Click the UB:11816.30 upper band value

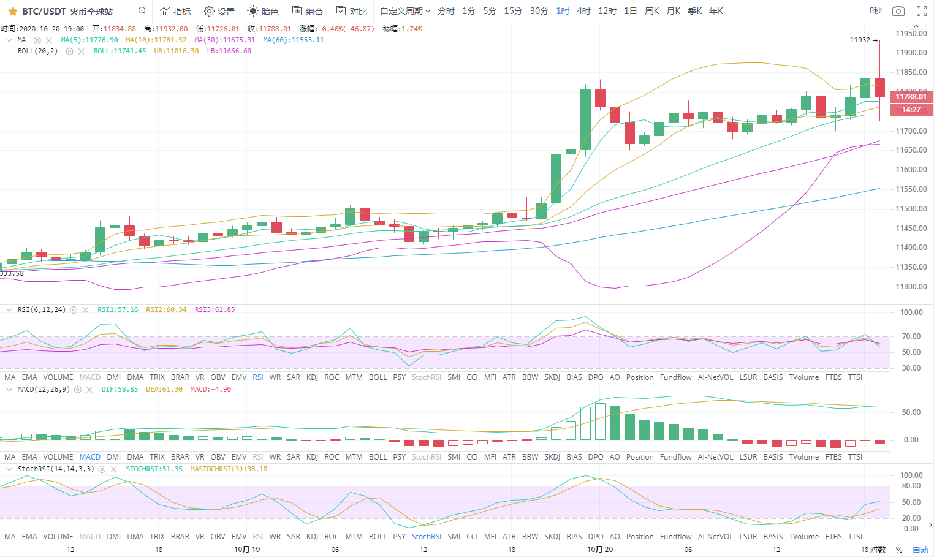point(177,51)
